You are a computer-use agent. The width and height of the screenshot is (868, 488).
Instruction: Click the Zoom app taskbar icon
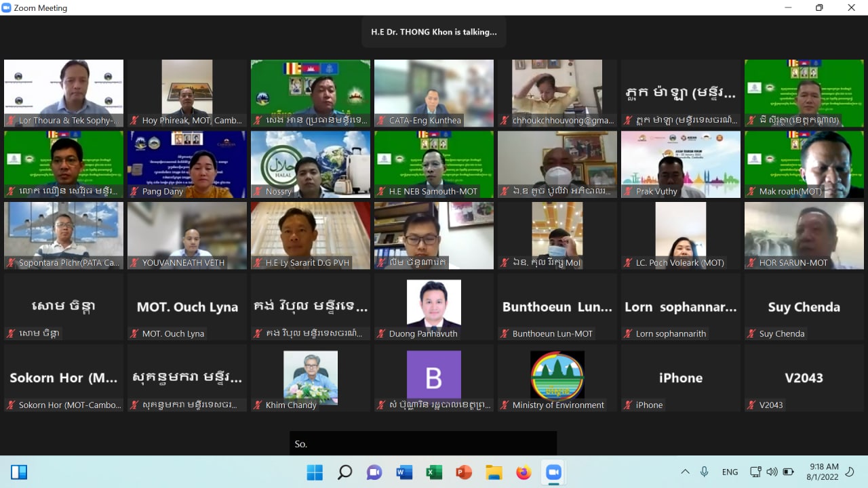(x=553, y=472)
